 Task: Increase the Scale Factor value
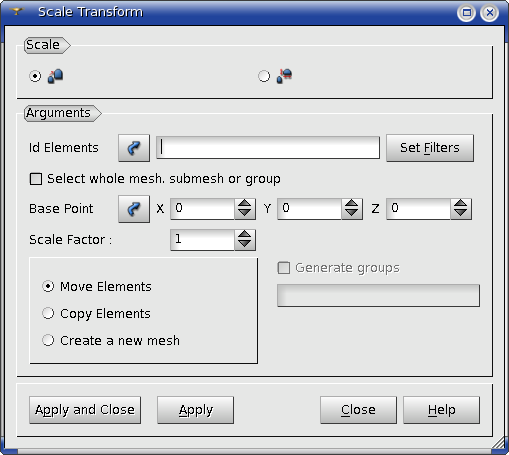point(245,235)
